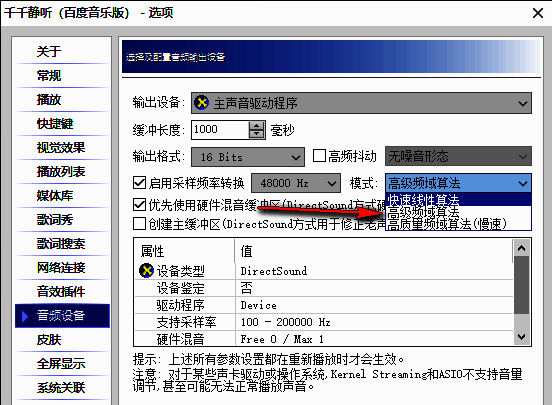Open 网络连接 settings

(x=61, y=268)
